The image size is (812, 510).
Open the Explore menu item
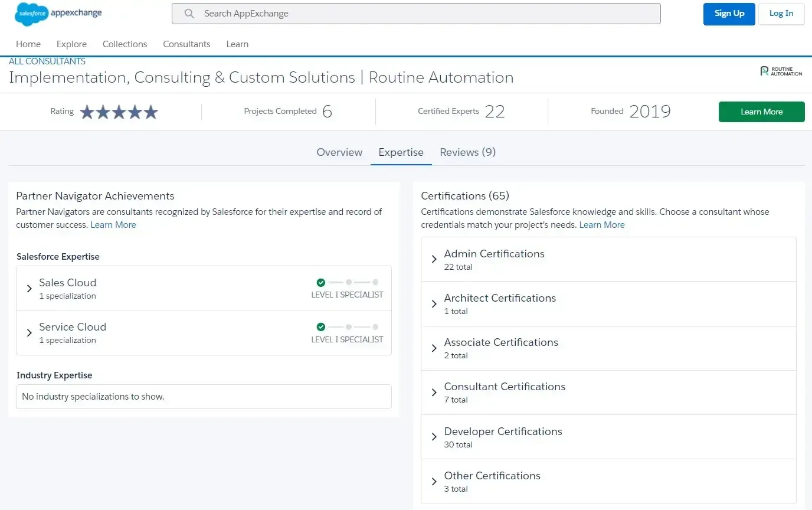pos(71,44)
